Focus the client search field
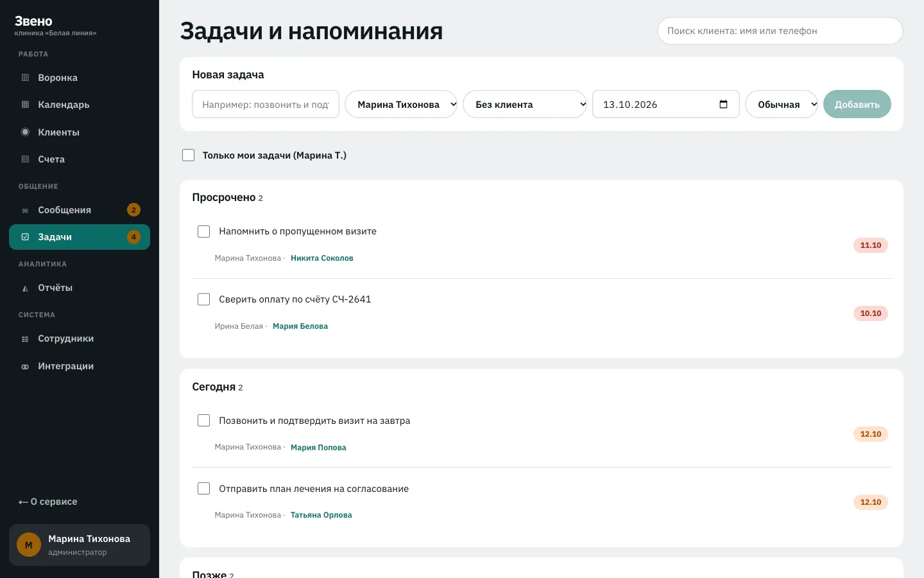 click(x=780, y=31)
